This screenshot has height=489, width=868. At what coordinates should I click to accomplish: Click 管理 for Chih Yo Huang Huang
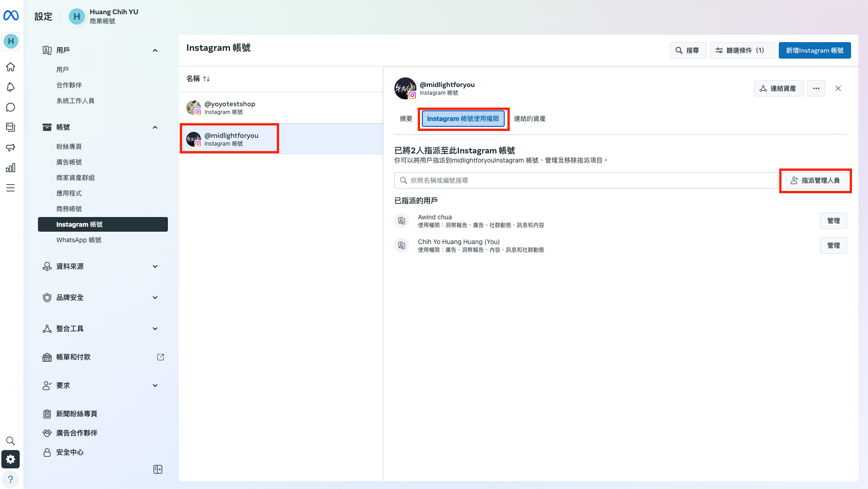[x=833, y=245]
